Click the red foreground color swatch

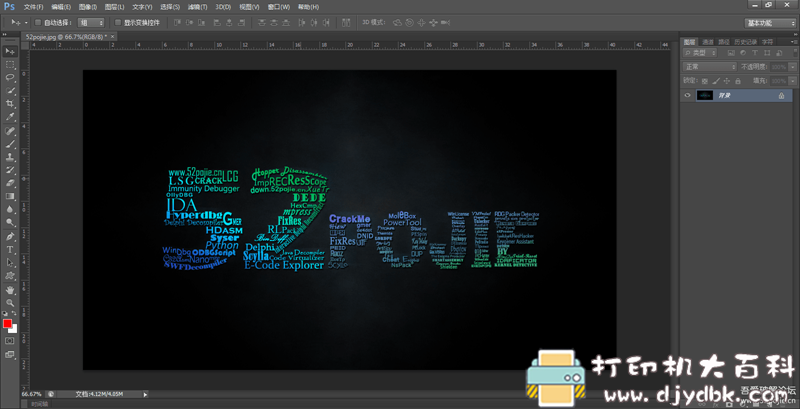[x=7, y=323]
